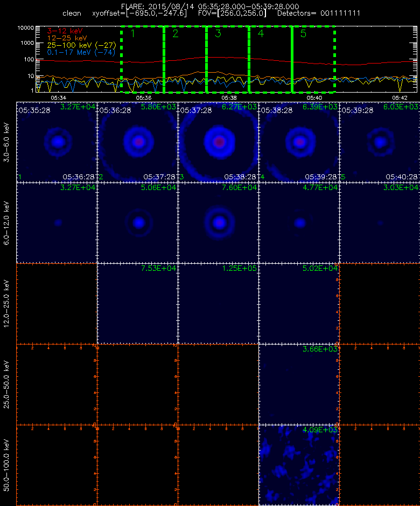Click the 05:40 time axis label
420x506 pixels.
coord(314,97)
